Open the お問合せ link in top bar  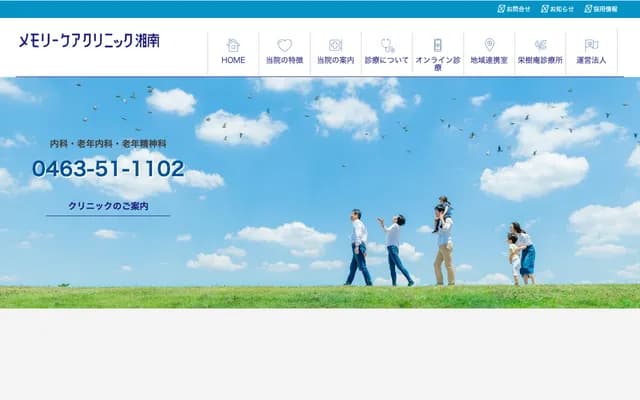(513, 9)
